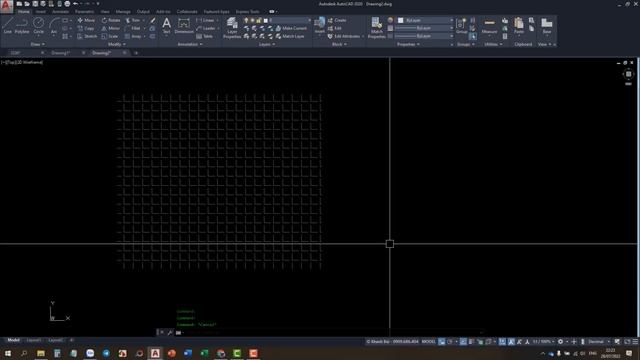Open the Home ribbon tab
This screenshot has width=640, height=360.
click(x=24, y=11)
